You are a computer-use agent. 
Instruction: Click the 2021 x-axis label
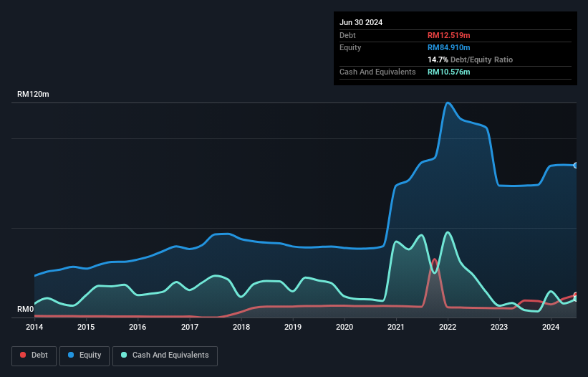396,327
